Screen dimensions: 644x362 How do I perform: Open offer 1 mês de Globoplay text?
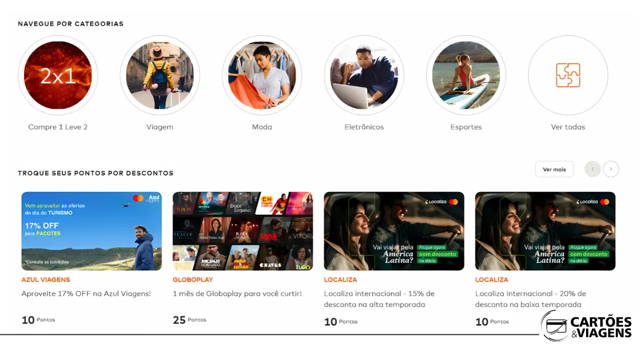tap(237, 294)
